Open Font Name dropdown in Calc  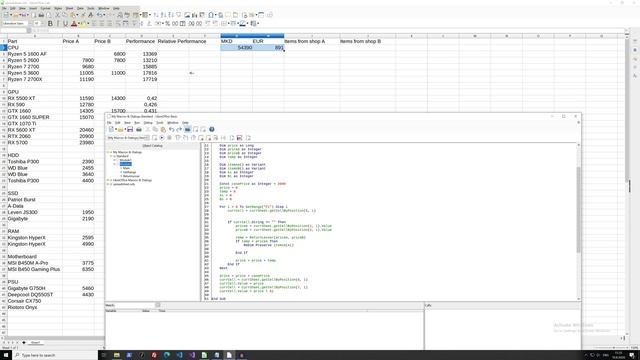click(x=29, y=23)
